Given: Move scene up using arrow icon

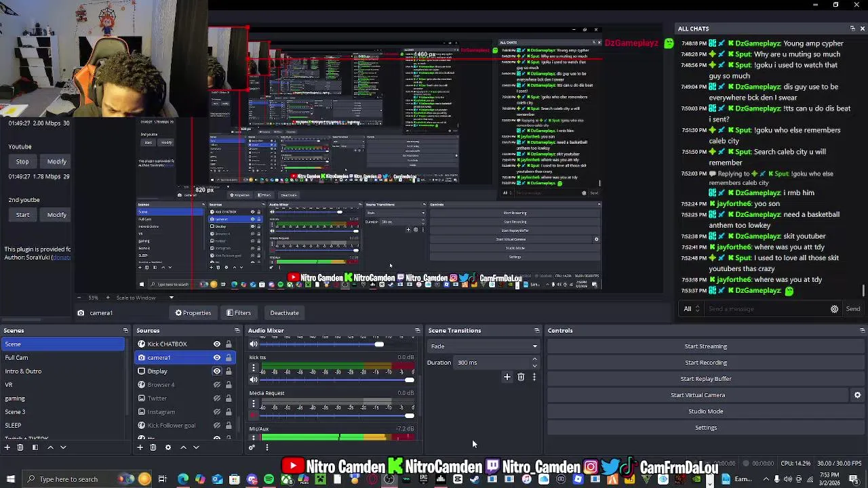Looking at the screenshot, I should tap(50, 447).
